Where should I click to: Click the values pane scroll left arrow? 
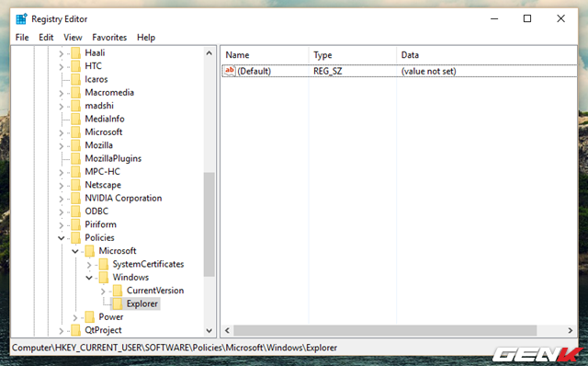click(x=227, y=330)
